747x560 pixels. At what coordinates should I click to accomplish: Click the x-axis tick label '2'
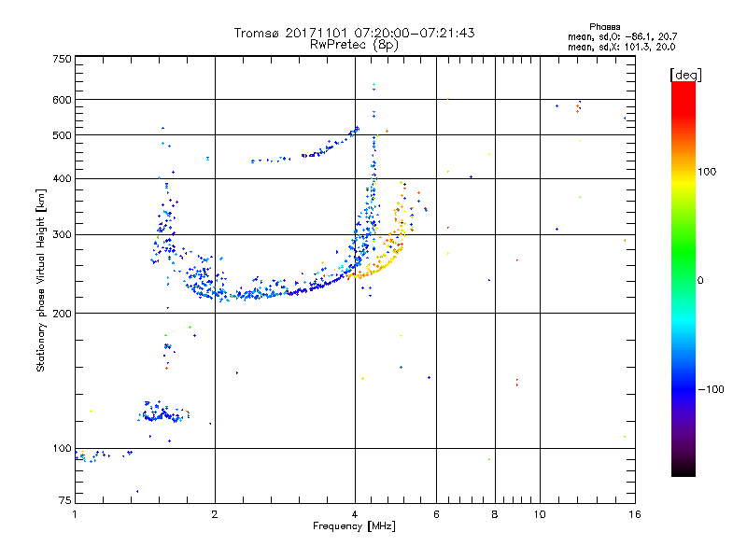coord(215,514)
